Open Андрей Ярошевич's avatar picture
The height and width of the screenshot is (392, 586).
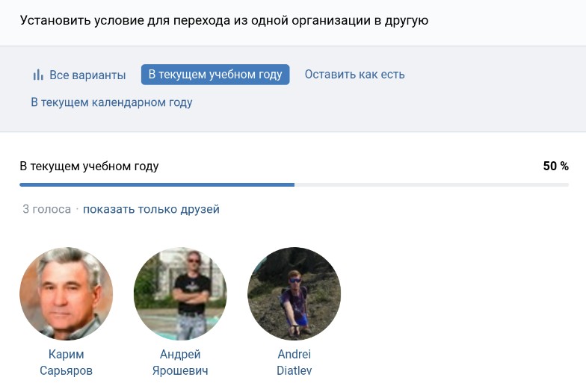(x=180, y=293)
